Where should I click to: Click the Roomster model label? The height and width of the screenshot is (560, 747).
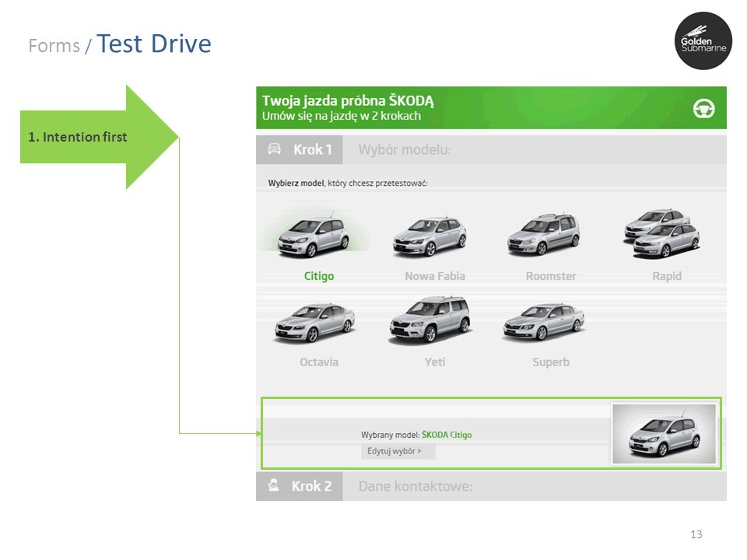click(551, 276)
